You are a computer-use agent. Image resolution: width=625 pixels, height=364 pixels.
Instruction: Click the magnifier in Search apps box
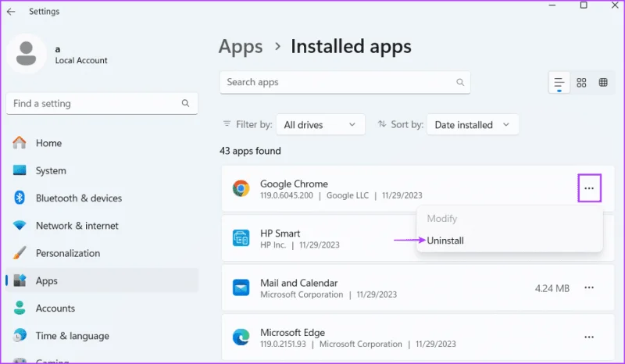tap(460, 82)
